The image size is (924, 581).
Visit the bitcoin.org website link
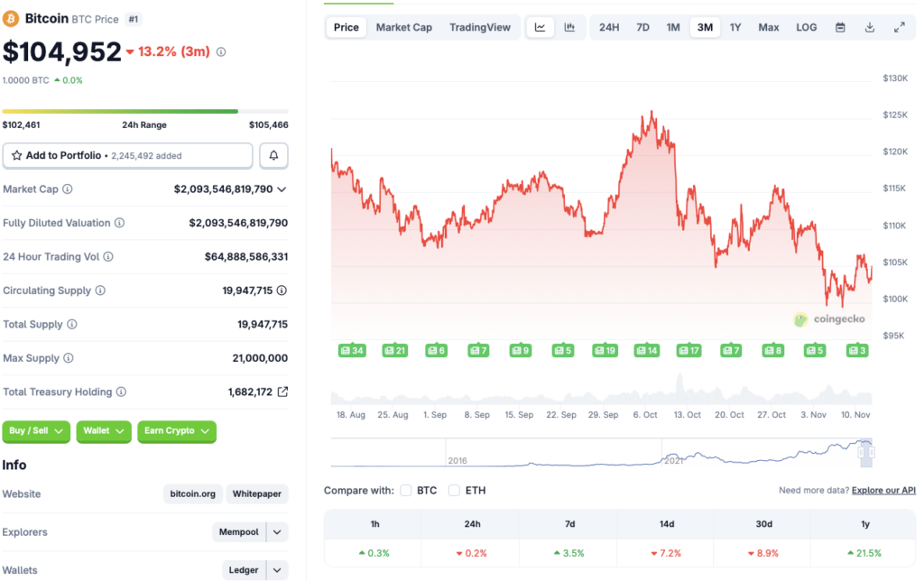pos(192,493)
